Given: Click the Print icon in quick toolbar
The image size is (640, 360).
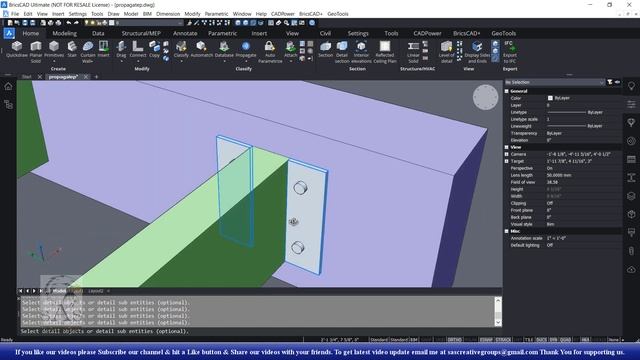Looking at the screenshot, I should tap(58, 23).
